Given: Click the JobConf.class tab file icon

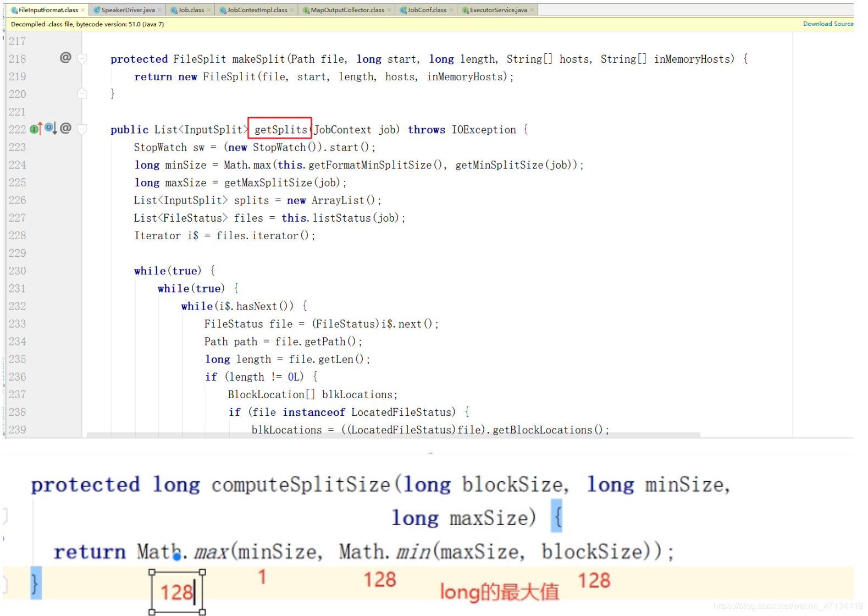Looking at the screenshot, I should pyautogui.click(x=403, y=10).
